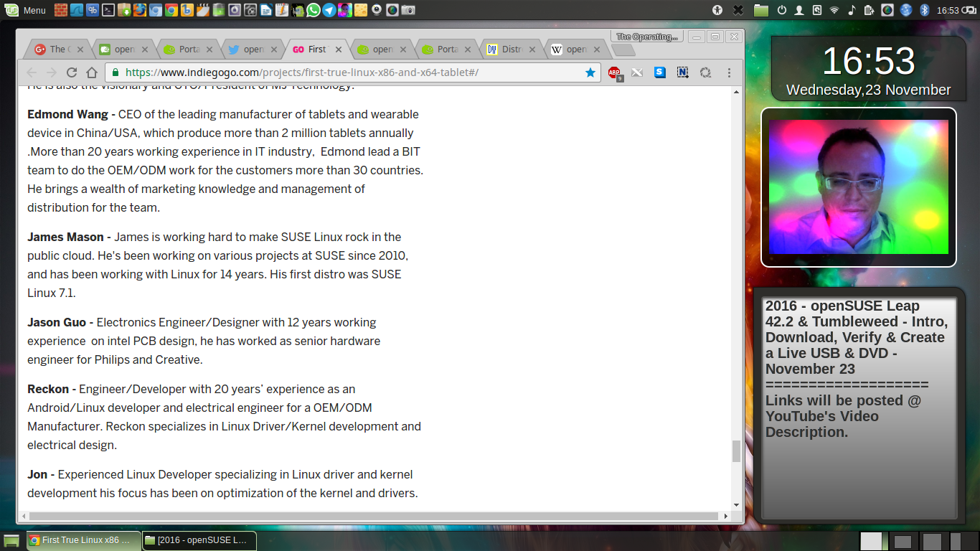Open the battery power tray icon

click(869, 10)
